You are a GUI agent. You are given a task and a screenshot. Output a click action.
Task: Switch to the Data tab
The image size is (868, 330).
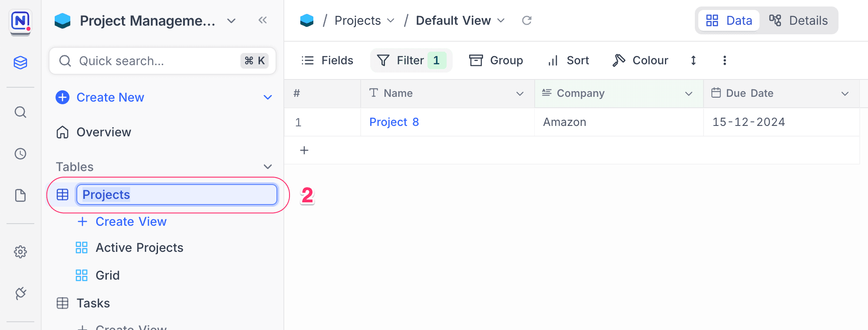point(729,20)
